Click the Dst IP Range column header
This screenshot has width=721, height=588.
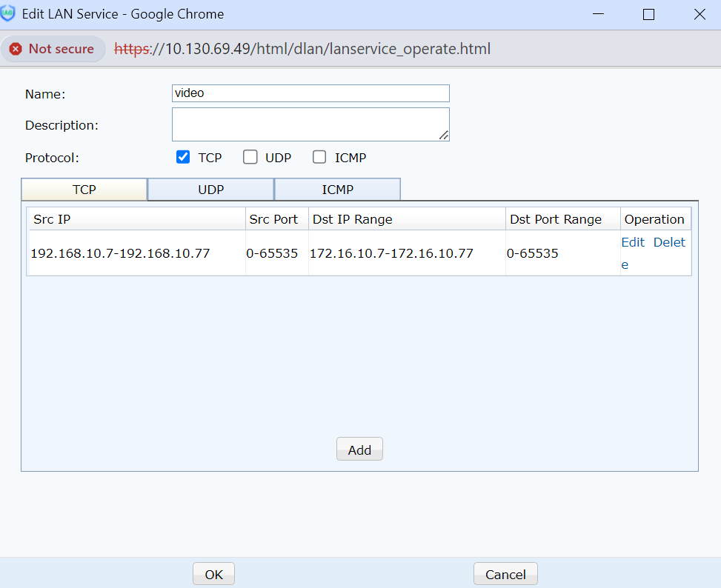(x=407, y=219)
